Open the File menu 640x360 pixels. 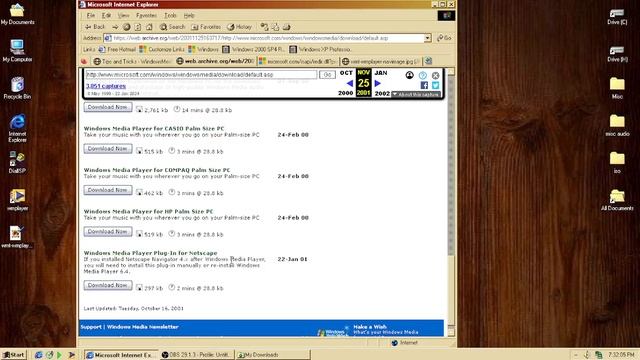tap(91, 16)
